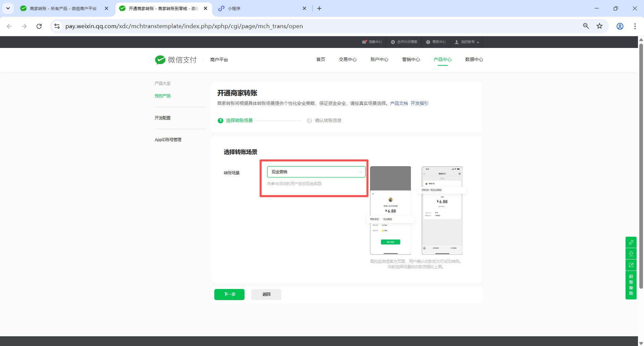Click the edit feedback icon in floating sidebar
The image size is (644, 346).
[x=631, y=265]
